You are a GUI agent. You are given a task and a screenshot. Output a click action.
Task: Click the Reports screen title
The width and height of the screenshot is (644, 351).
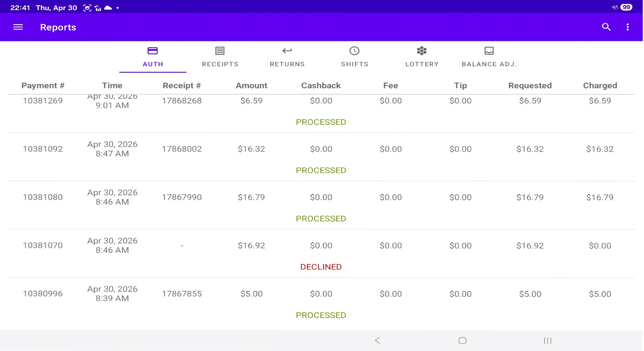tap(58, 27)
